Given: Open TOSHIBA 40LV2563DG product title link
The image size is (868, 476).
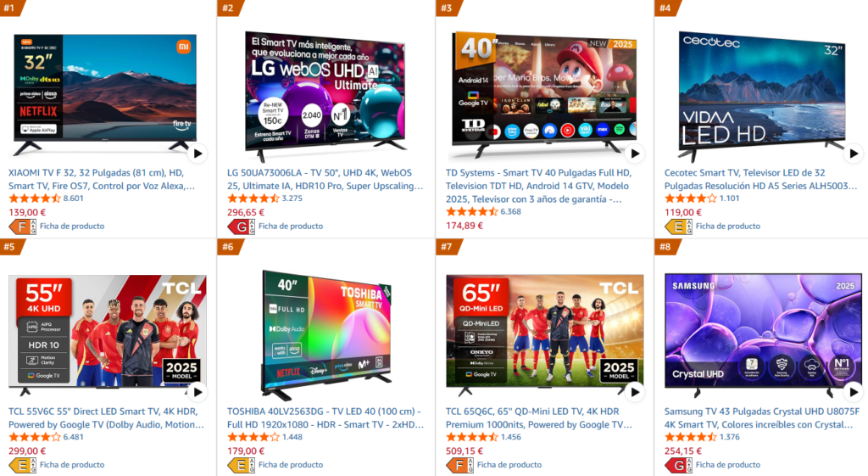Looking at the screenshot, I should pyautogui.click(x=325, y=418).
